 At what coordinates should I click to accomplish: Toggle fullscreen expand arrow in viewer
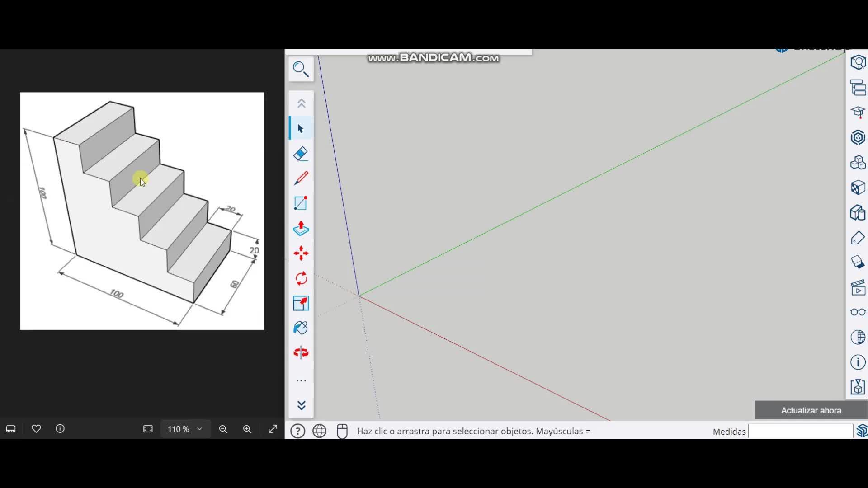tap(273, 429)
